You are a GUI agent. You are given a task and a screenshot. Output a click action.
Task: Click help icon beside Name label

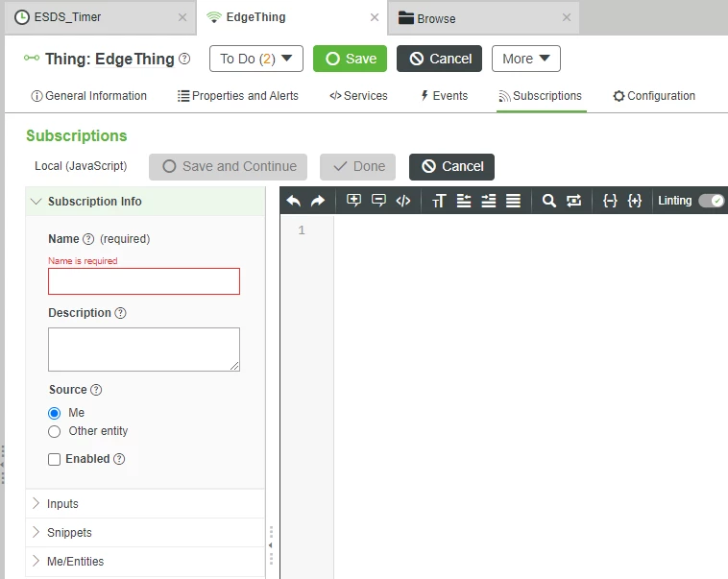[88, 239]
